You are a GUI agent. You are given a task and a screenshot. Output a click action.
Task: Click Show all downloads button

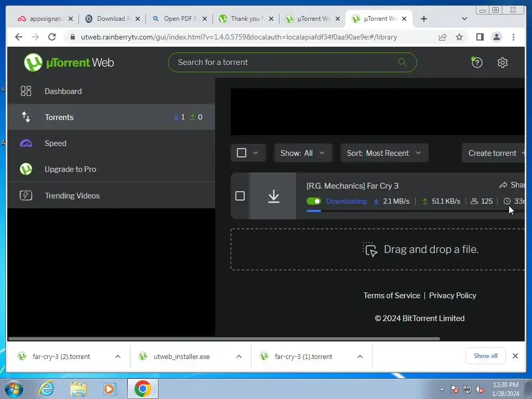(486, 356)
